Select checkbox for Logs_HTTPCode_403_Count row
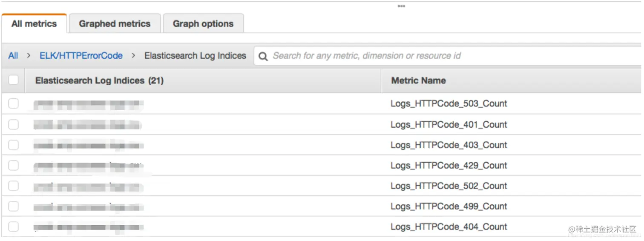This screenshot has width=644, height=241. (x=14, y=145)
